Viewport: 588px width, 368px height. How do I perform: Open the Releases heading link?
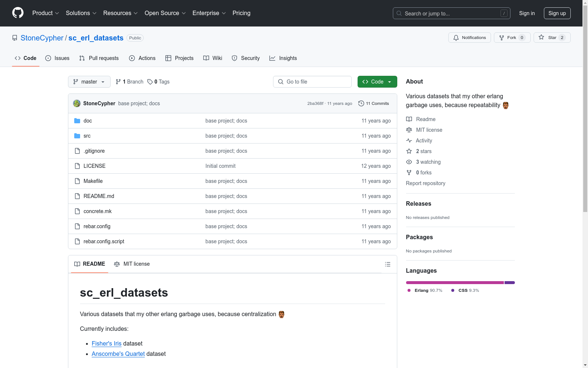[x=419, y=204]
